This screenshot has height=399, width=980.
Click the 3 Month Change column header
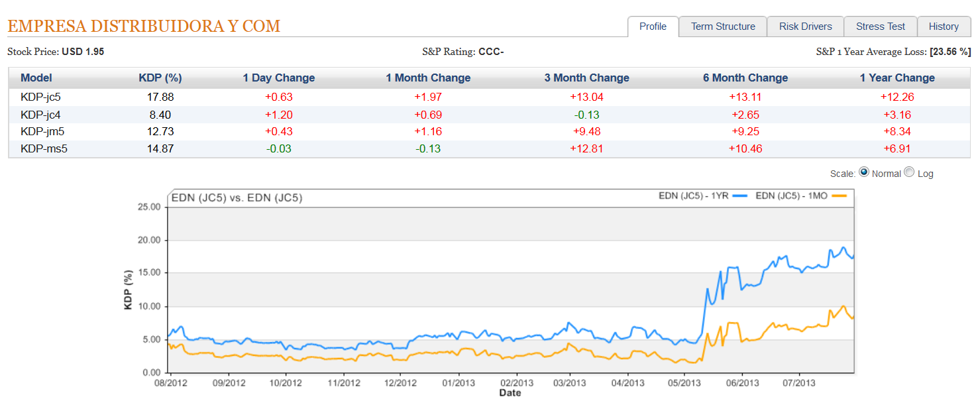point(587,78)
